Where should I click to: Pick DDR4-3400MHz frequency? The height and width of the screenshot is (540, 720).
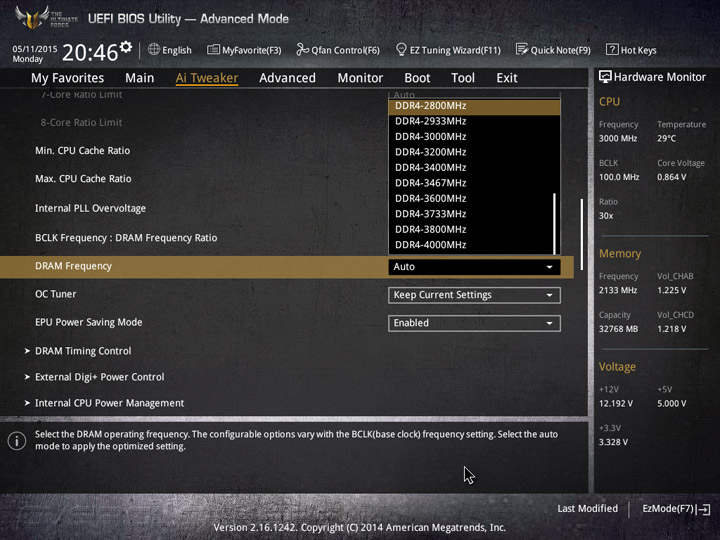tap(471, 168)
